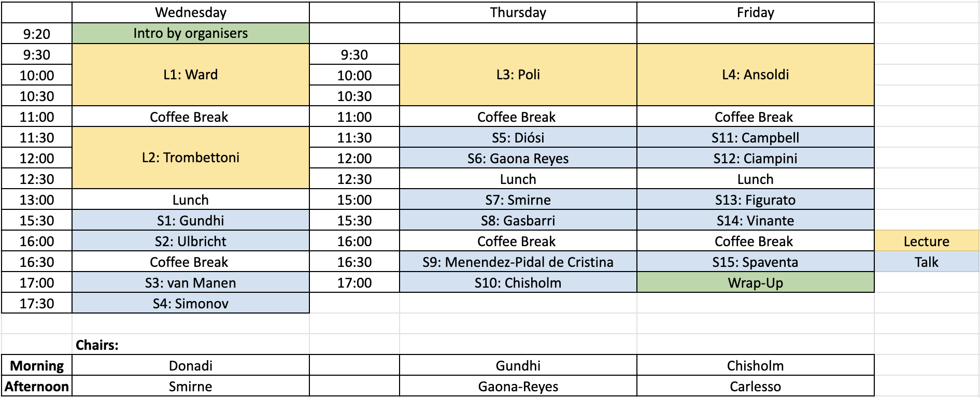Viewport: 980px width, 398px height.
Task: Select the 'L2: Trombettoni' lecture block
Action: [x=191, y=158]
